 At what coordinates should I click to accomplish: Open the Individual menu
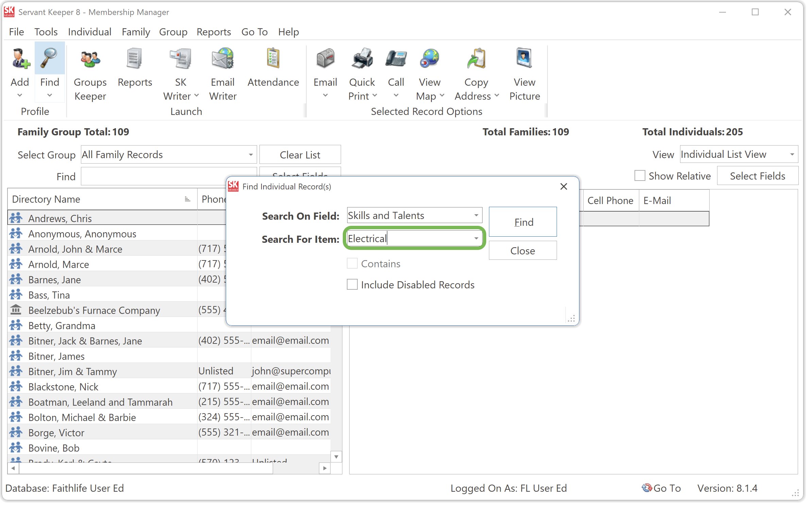[89, 32]
